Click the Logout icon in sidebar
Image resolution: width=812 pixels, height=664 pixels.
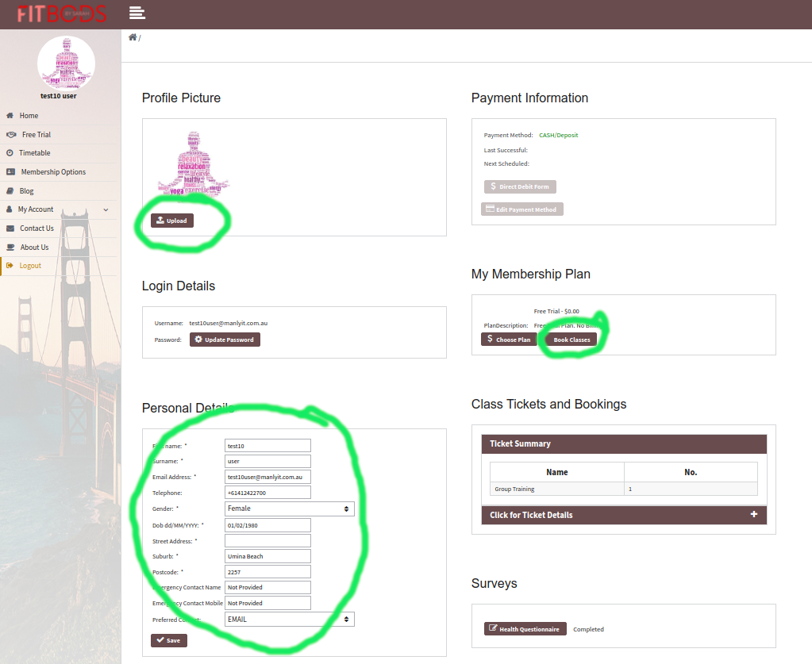pyautogui.click(x=10, y=266)
